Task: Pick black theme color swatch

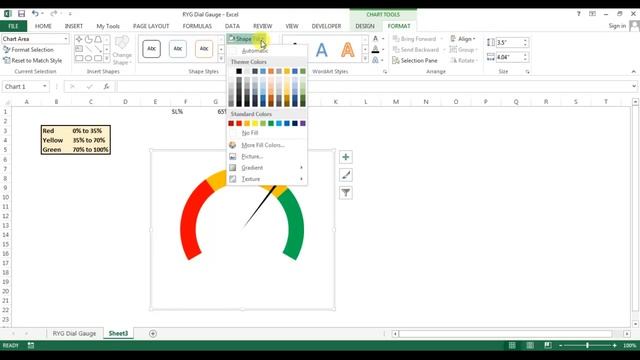Action: click(x=239, y=71)
